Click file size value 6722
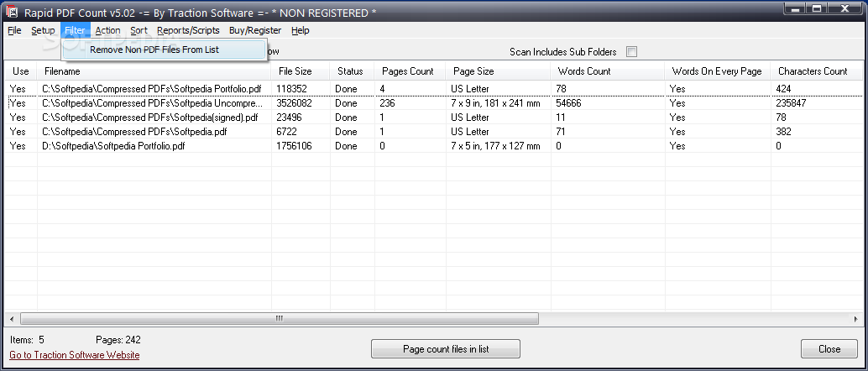The image size is (868, 371). tap(287, 132)
